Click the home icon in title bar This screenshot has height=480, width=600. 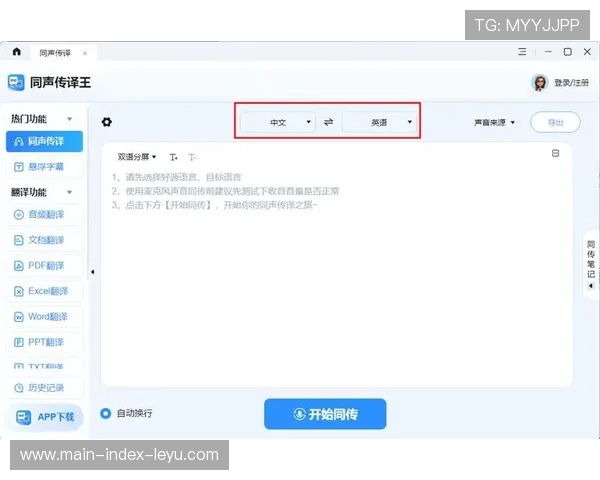point(16,51)
